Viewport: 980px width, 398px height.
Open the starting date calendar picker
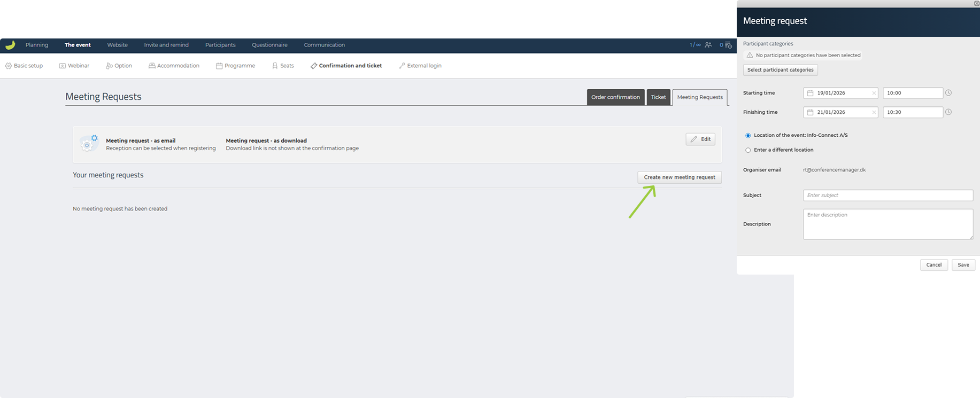(x=810, y=93)
